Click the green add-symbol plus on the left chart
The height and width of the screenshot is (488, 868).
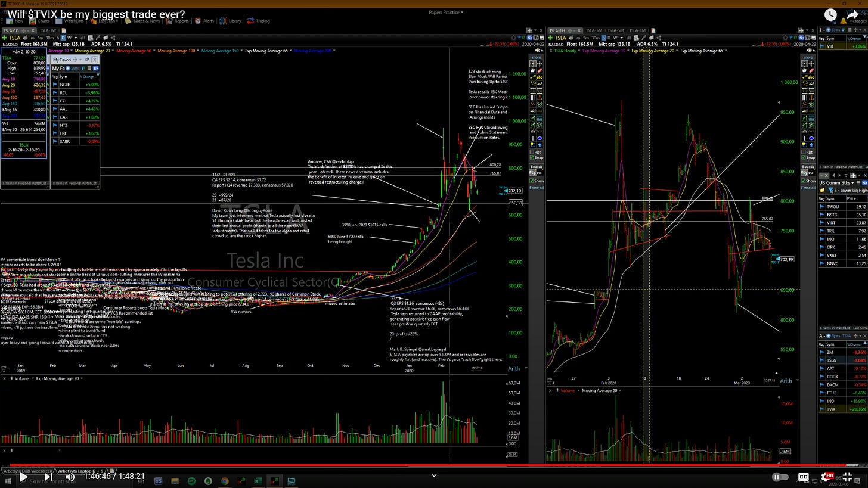[x=4, y=38]
